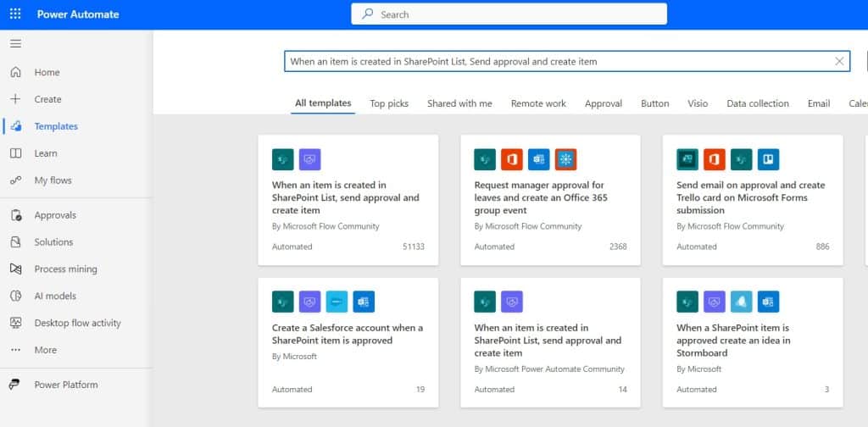Select the All templates tab
This screenshot has height=427, width=868.
point(323,103)
